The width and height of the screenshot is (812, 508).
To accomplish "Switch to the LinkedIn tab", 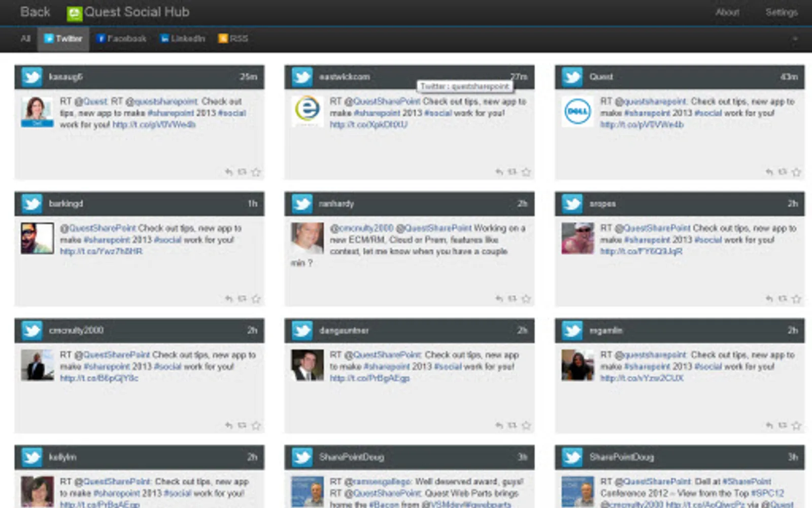I will [x=183, y=39].
